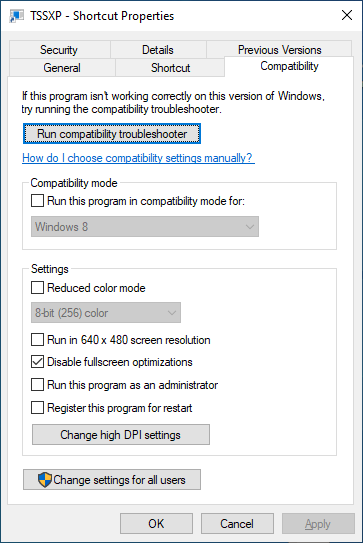The height and width of the screenshot is (543, 363).
Task: Enable Run this program in compatibility mode
Action: pos(37,201)
